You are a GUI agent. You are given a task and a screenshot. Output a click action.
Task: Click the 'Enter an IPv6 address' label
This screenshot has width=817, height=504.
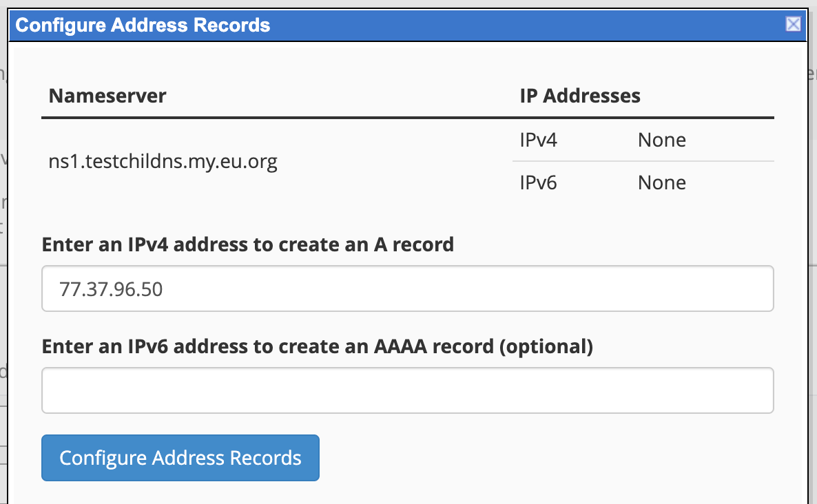pos(317,346)
